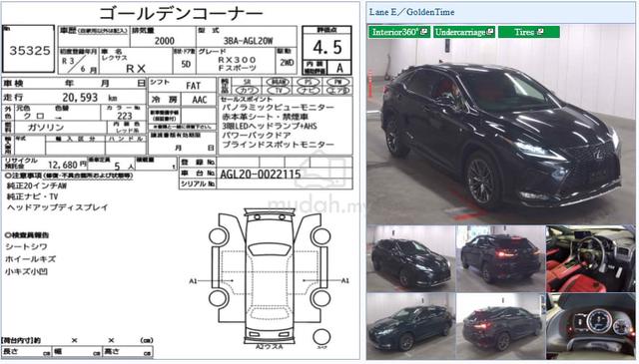Click the shift type 'FAT'
Image resolution: width=639 pixels, height=364 pixels.
pyautogui.click(x=193, y=86)
